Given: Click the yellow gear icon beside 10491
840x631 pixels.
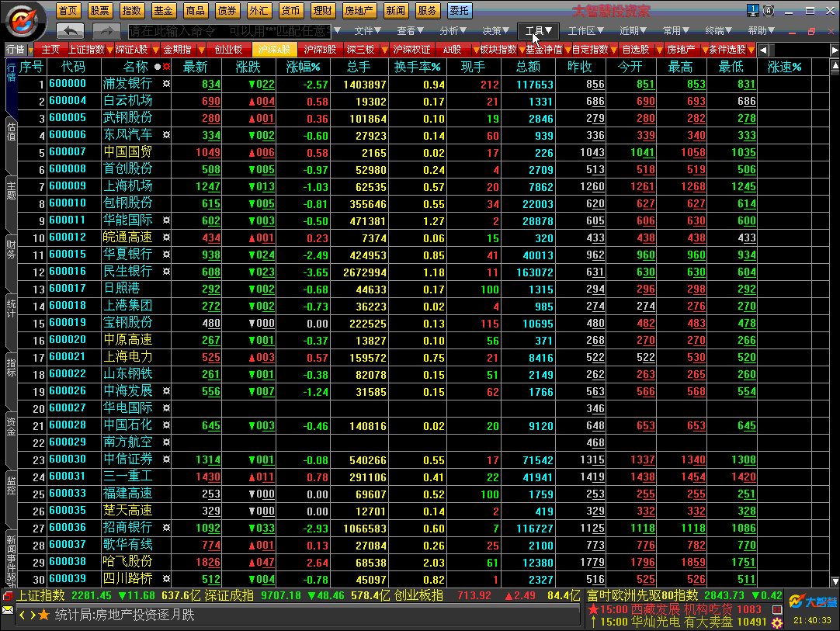Looking at the screenshot, I should (777, 622).
